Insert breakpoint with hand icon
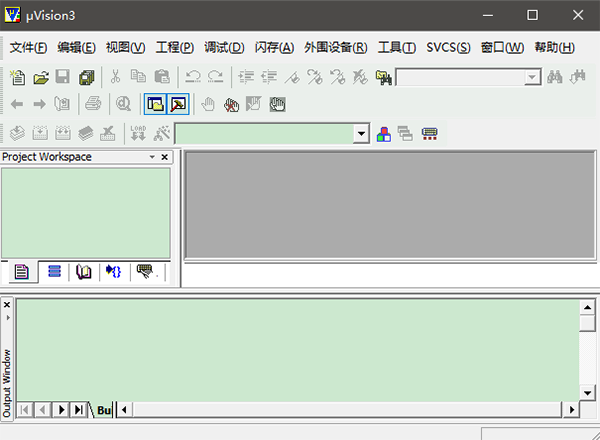 [208, 104]
